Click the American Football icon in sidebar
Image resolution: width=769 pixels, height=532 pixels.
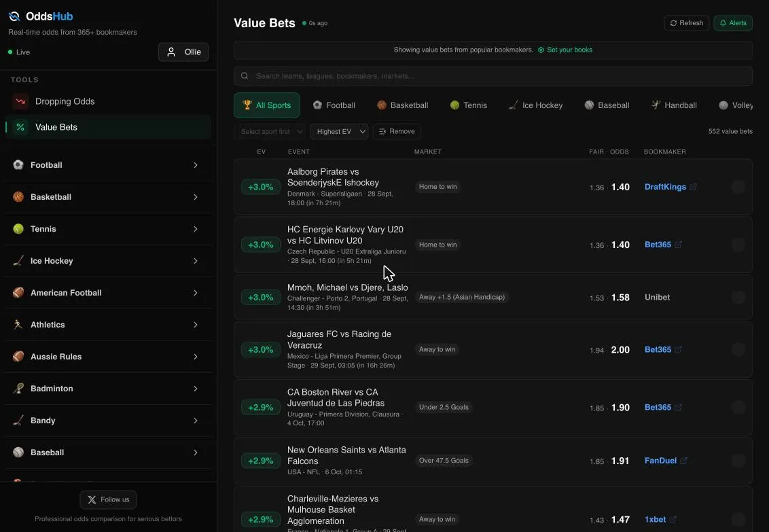(x=18, y=293)
